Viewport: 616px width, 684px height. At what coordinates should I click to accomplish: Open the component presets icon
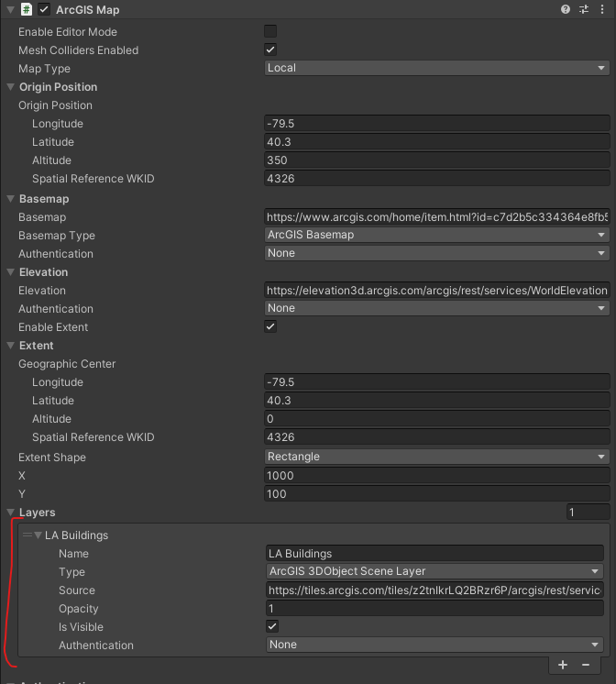[x=584, y=9]
